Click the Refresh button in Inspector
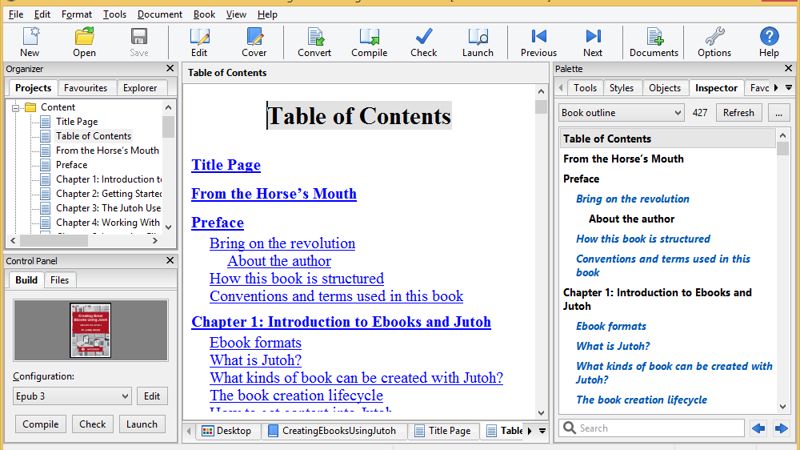The width and height of the screenshot is (800, 450). pos(738,113)
